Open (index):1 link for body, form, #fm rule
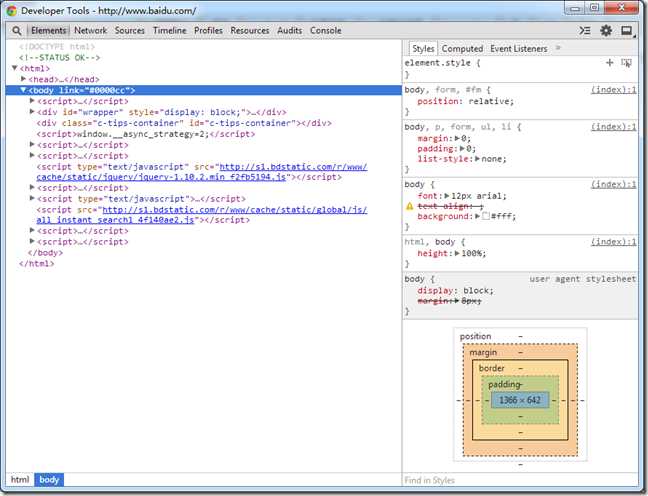648x496 pixels. [613, 90]
